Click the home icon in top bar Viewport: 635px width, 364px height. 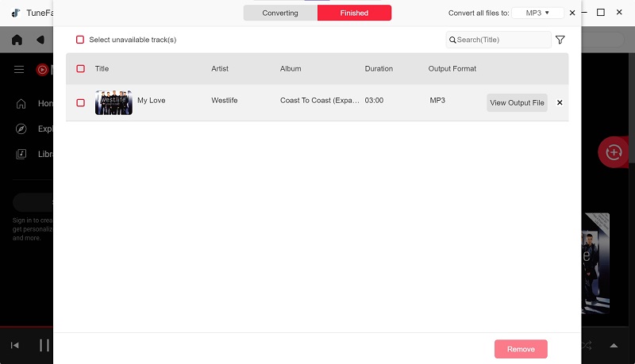pyautogui.click(x=17, y=40)
